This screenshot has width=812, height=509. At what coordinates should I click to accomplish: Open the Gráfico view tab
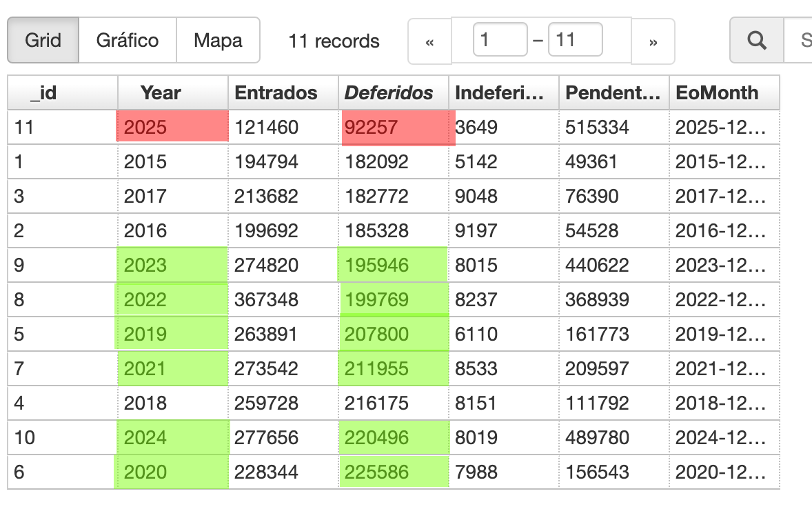point(128,40)
